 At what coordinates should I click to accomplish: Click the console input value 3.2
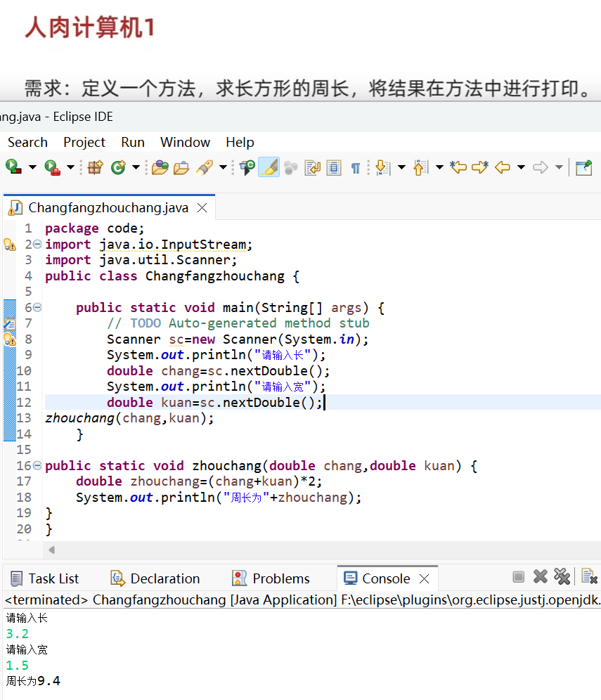(18, 634)
